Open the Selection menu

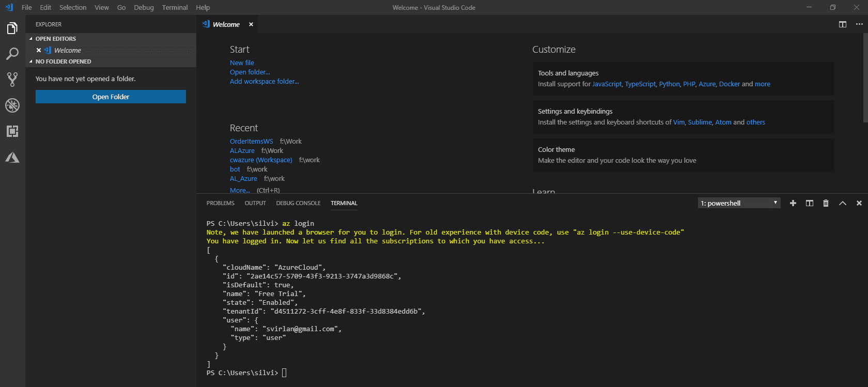point(73,7)
